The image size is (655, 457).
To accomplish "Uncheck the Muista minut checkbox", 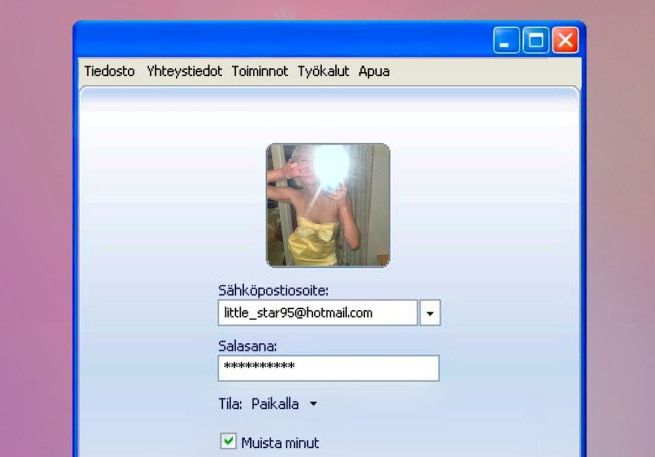I will tap(228, 441).
